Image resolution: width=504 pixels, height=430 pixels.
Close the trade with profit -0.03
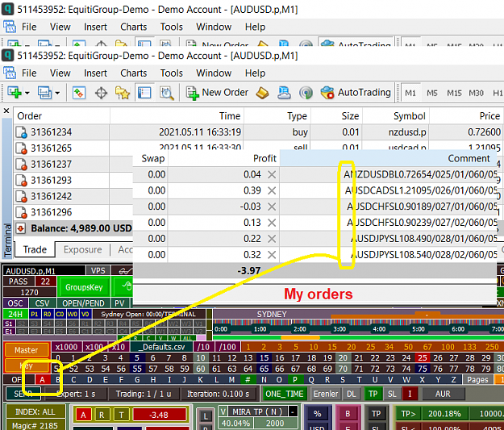click(272, 207)
